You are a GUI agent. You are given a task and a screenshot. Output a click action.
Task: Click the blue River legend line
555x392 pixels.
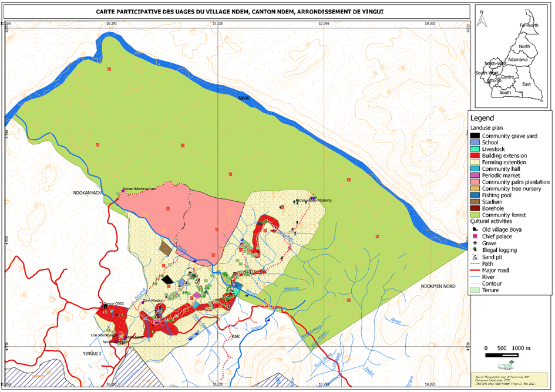tap(475, 277)
